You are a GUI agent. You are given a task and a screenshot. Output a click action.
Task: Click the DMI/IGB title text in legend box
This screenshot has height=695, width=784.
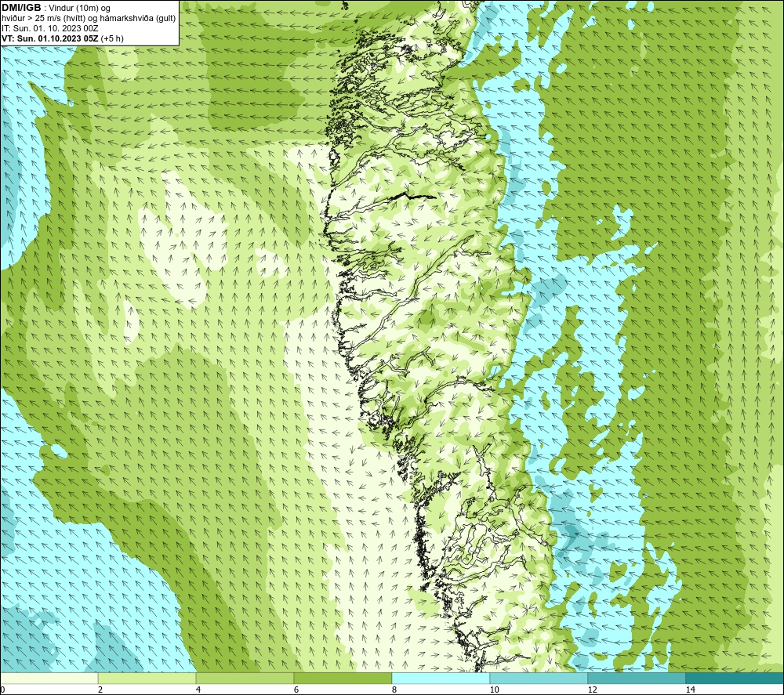(21, 8)
